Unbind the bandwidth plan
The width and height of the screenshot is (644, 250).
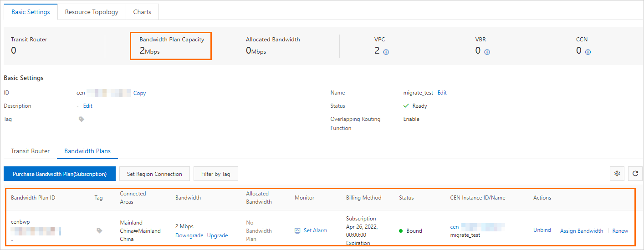click(542, 230)
